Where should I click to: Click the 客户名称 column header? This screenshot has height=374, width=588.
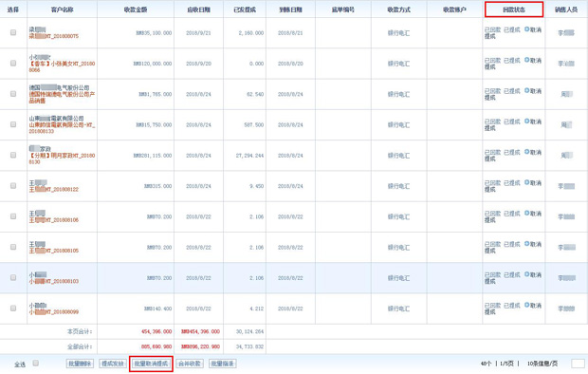63,9
